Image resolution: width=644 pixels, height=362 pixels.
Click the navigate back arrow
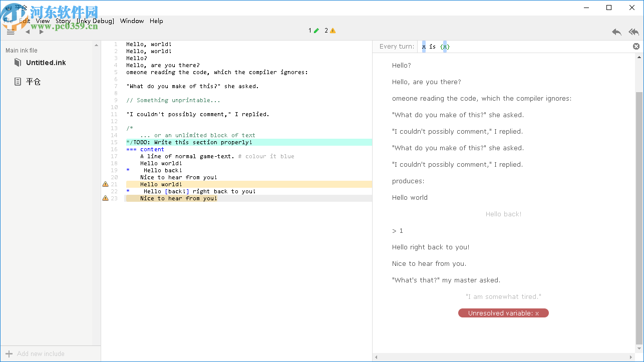pos(28,32)
